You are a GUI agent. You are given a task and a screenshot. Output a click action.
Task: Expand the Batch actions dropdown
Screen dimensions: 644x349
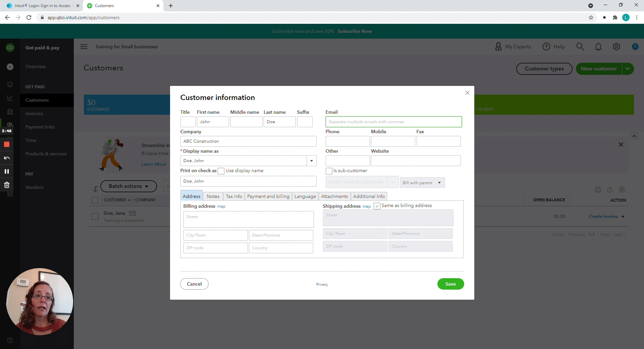[128, 186]
